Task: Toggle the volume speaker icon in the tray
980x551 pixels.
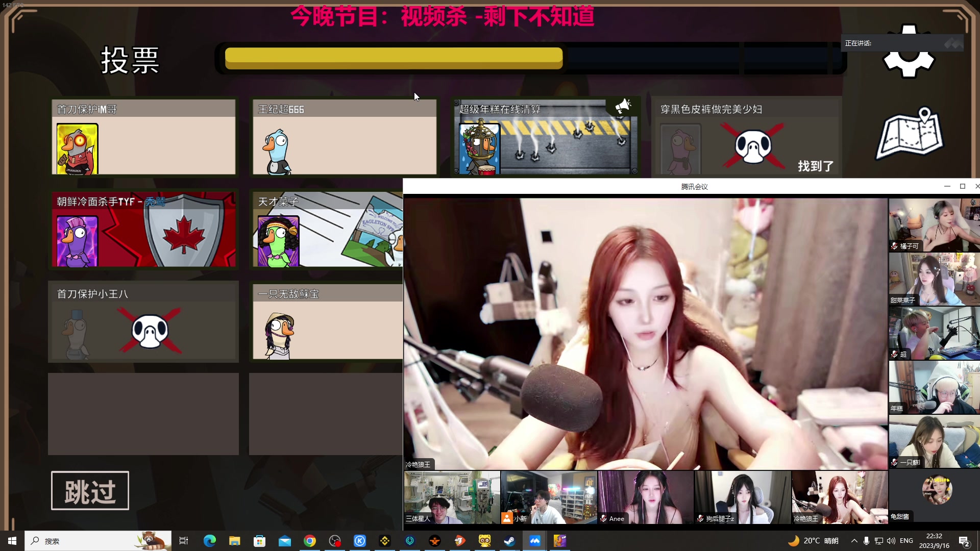Action: coord(891,541)
